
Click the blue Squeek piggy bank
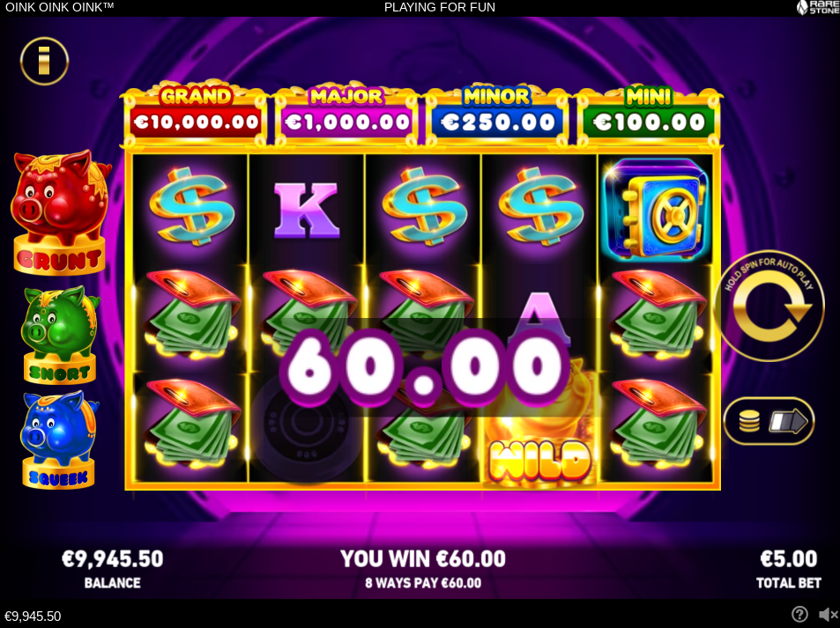(x=59, y=440)
